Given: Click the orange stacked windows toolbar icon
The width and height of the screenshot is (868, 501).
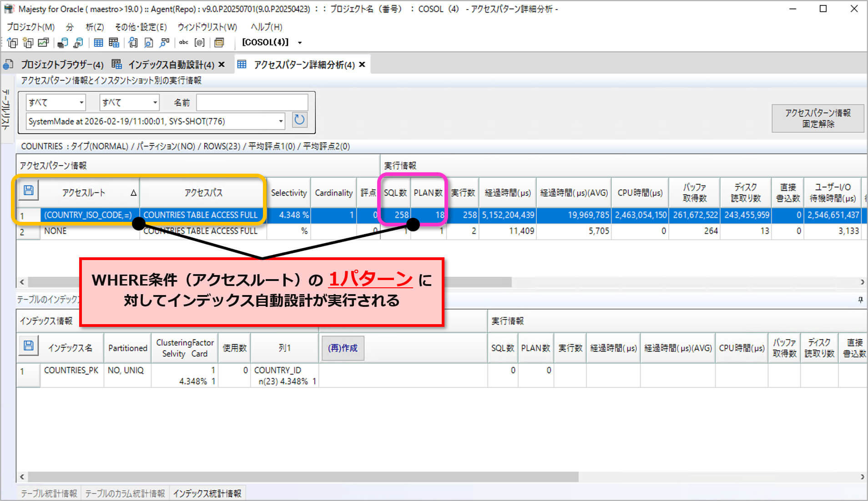Looking at the screenshot, I should point(219,42).
